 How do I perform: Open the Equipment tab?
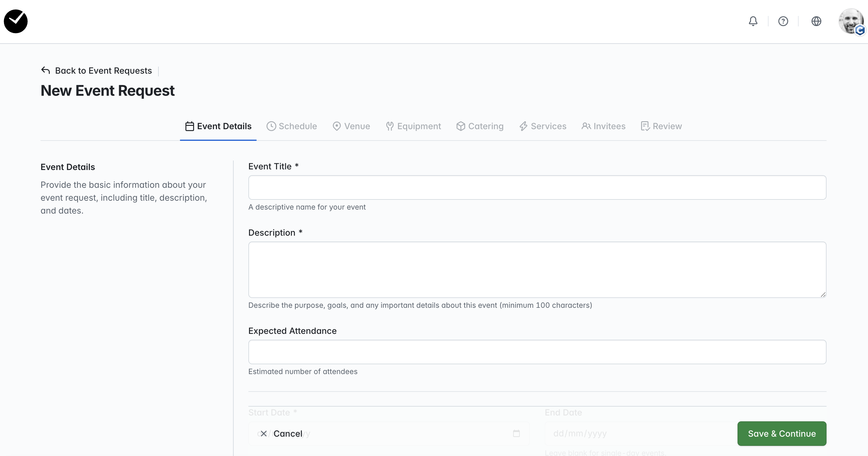[x=414, y=126]
